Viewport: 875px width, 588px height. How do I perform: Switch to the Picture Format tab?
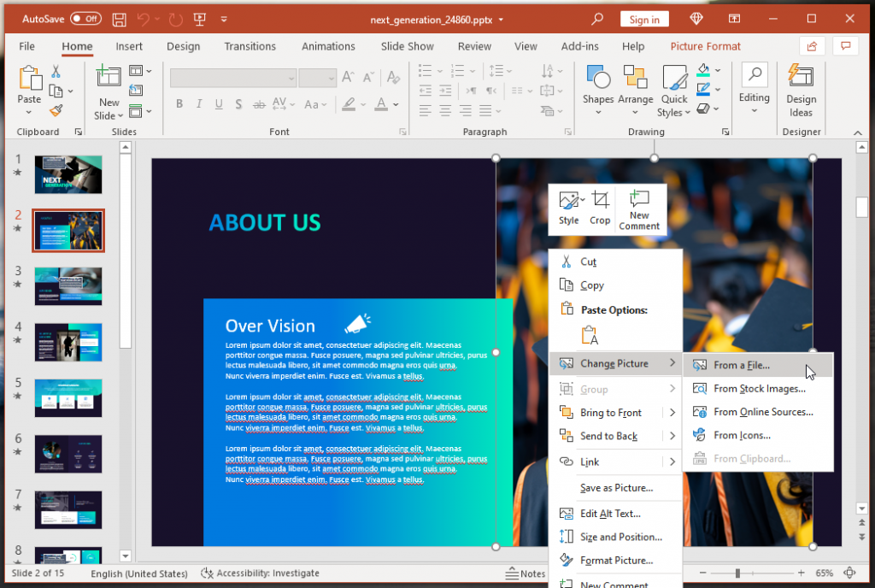coord(705,46)
